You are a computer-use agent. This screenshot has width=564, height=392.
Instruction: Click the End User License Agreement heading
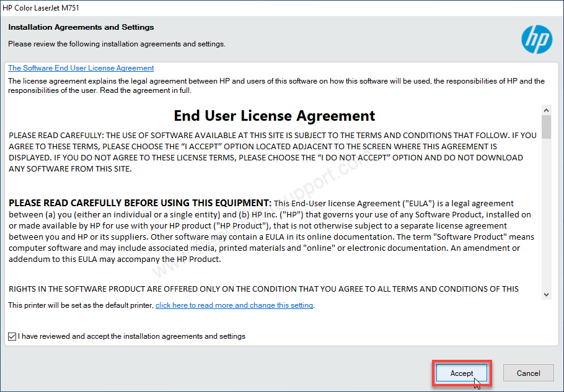[274, 116]
